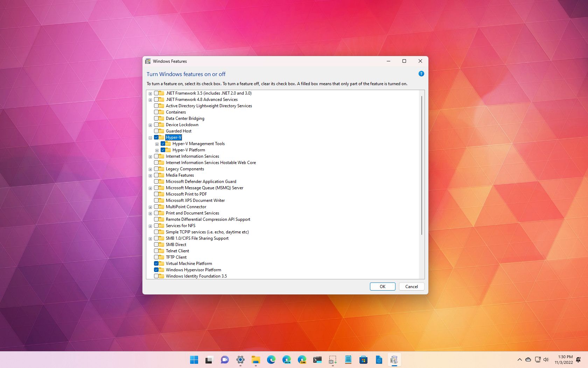Launch Edge Canary from the taskbar
This screenshot has height=368, width=588.
302,360
